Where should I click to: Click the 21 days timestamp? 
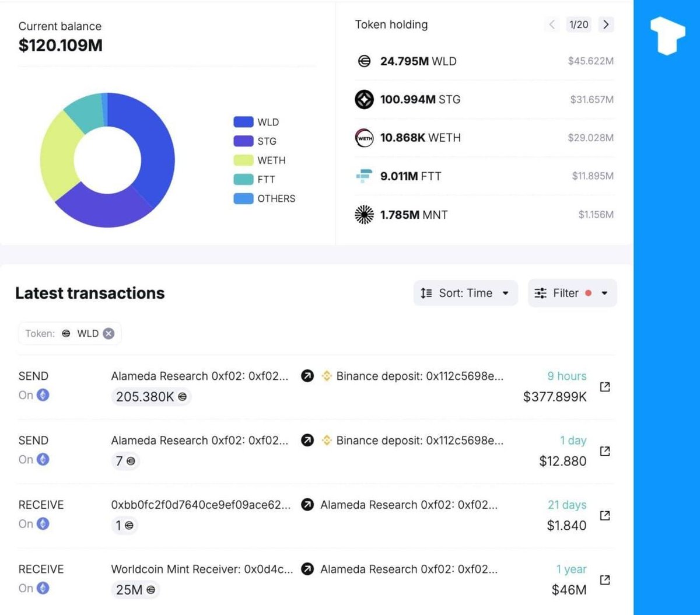[567, 505]
